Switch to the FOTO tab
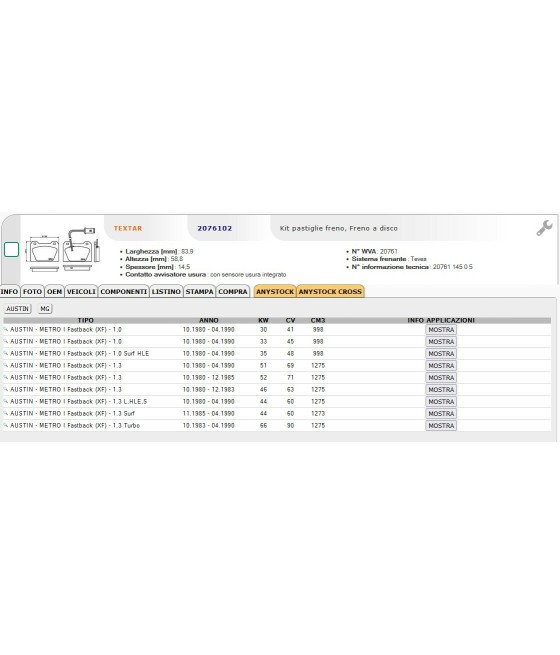This screenshot has width=560, height=655. pos(32,292)
